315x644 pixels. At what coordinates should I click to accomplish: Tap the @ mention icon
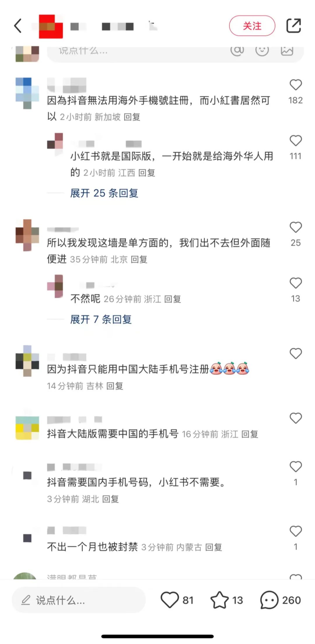click(237, 50)
